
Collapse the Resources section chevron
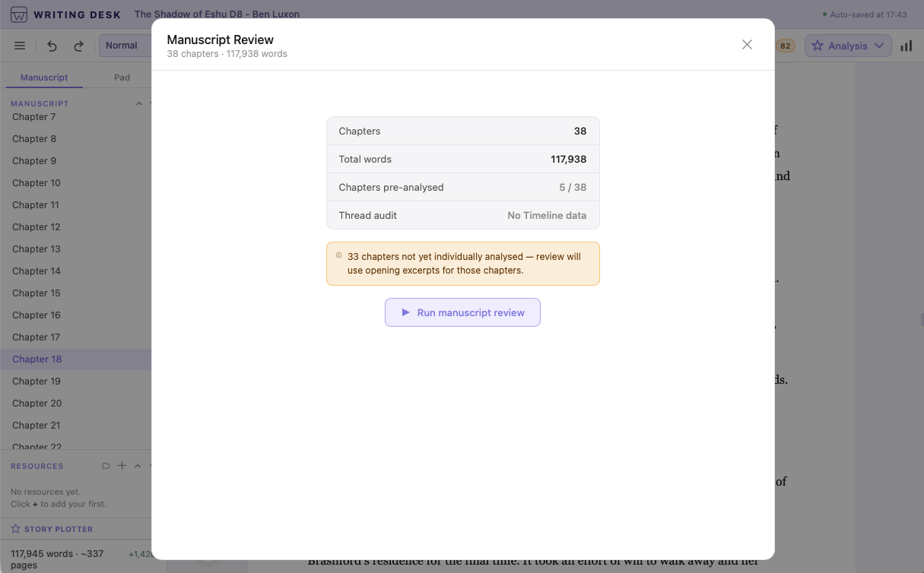click(138, 466)
